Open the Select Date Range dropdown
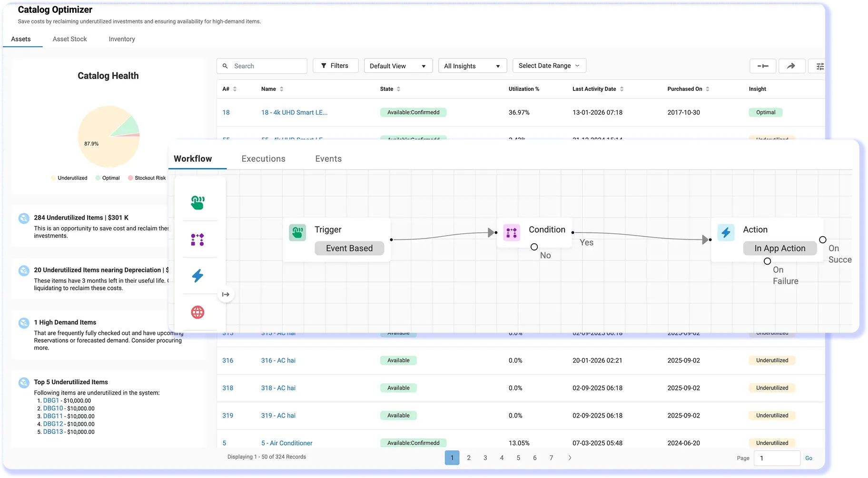 (549, 66)
